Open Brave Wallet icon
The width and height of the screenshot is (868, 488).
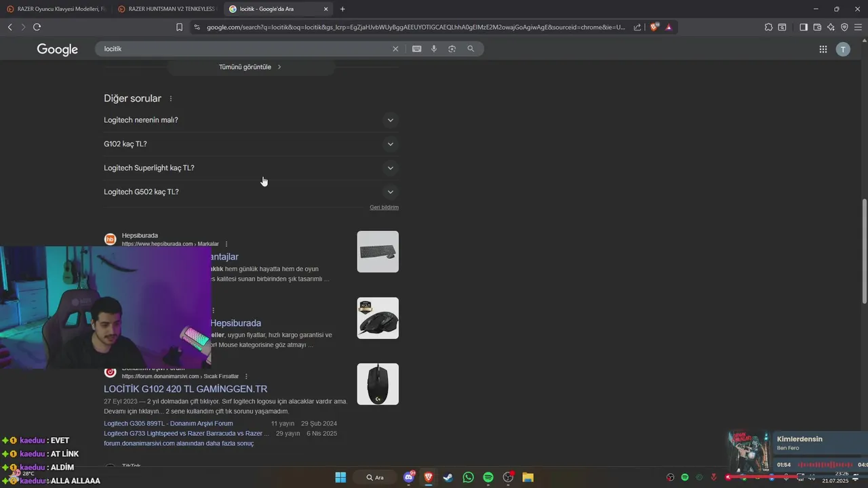817,27
